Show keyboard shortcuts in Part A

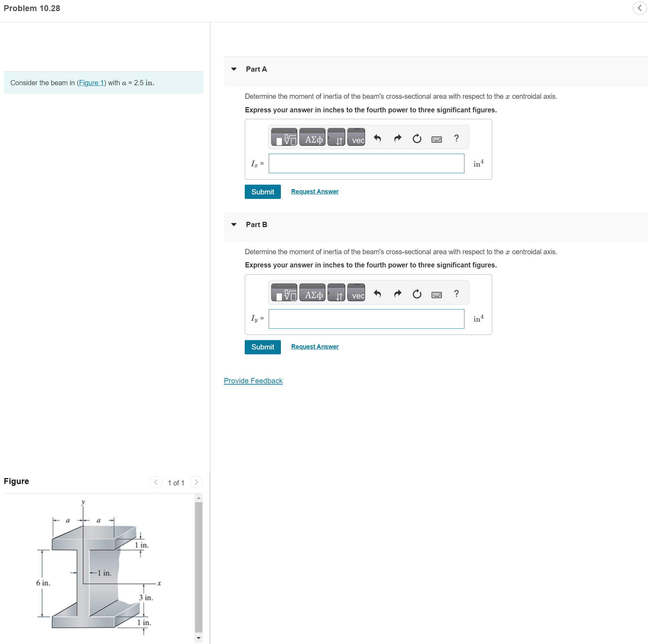437,139
